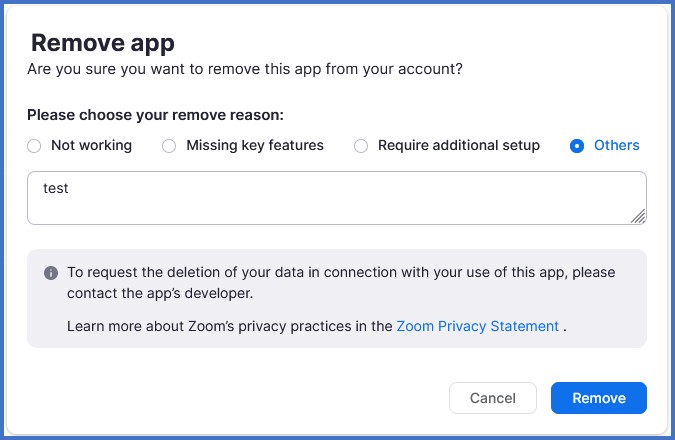Open the Zoom Privacy Statement link

477,326
